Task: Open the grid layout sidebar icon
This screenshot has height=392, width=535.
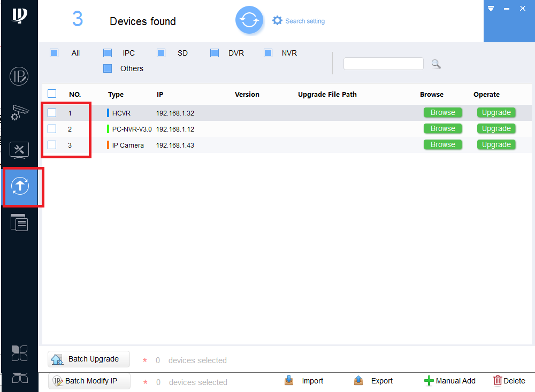Action: (x=19, y=353)
